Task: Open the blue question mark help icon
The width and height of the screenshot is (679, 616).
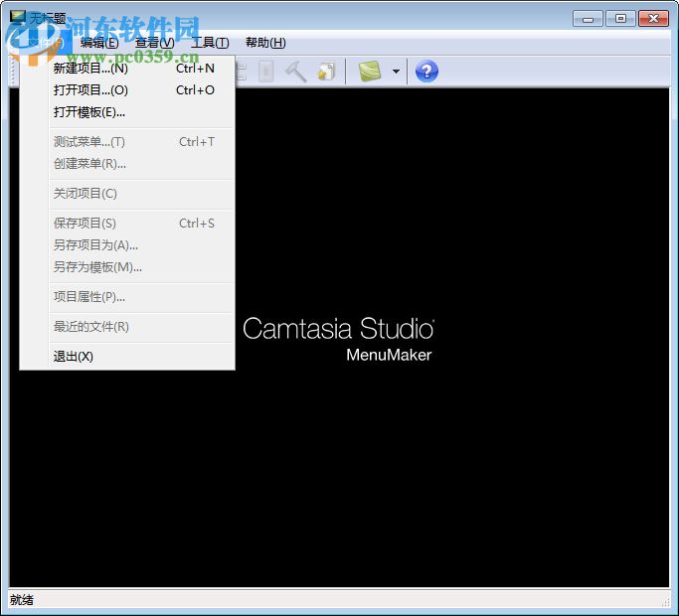Action: click(x=426, y=72)
